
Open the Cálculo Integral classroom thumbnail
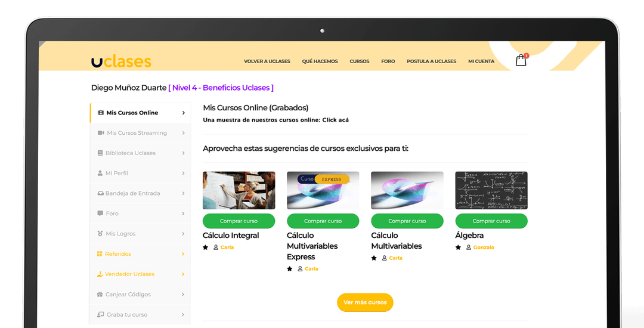click(239, 190)
